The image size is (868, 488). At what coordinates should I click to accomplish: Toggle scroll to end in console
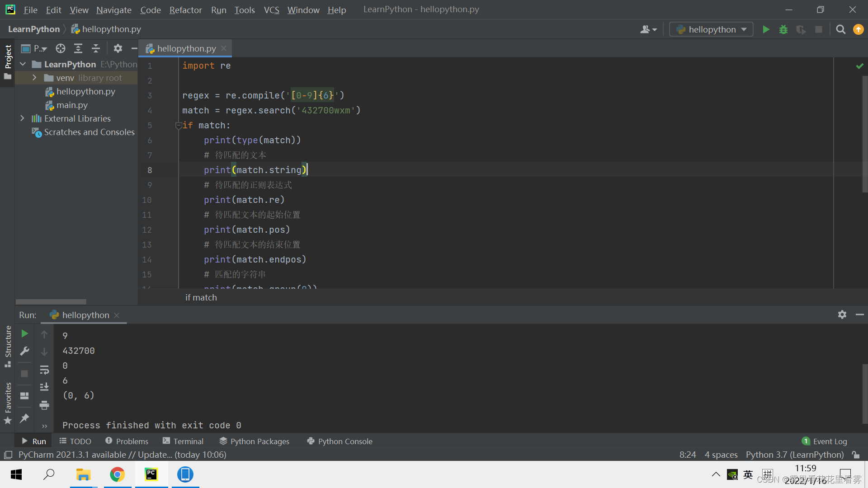tap(44, 387)
